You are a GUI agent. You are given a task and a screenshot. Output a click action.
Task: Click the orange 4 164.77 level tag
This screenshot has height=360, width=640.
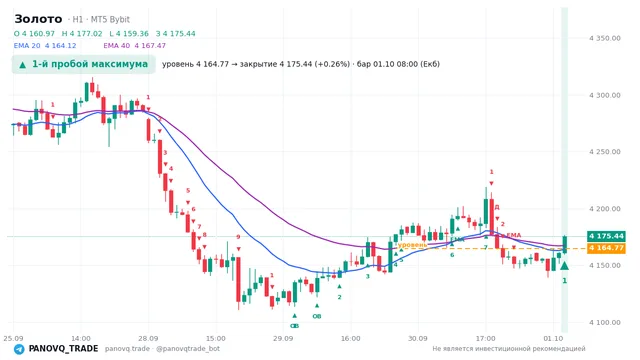[606, 248]
